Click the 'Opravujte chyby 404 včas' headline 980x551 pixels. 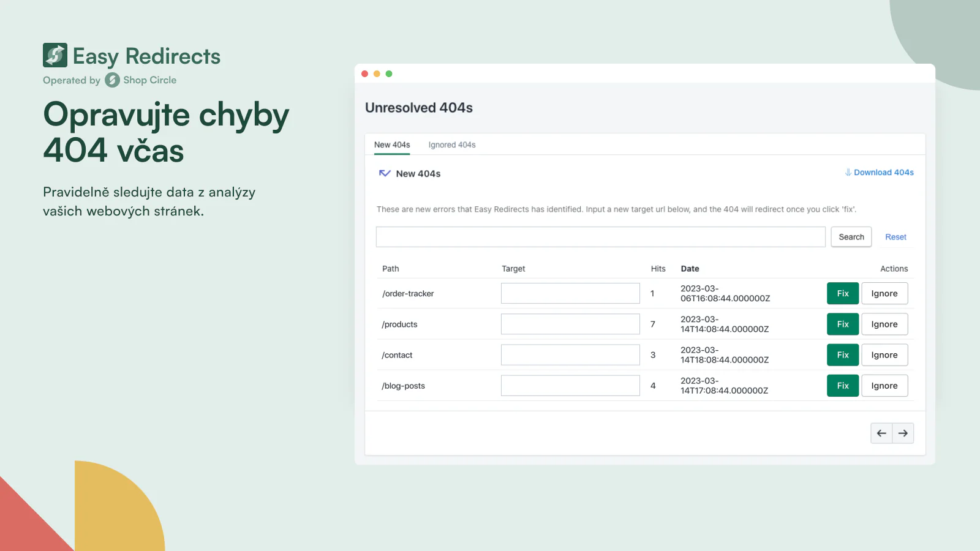(x=166, y=132)
